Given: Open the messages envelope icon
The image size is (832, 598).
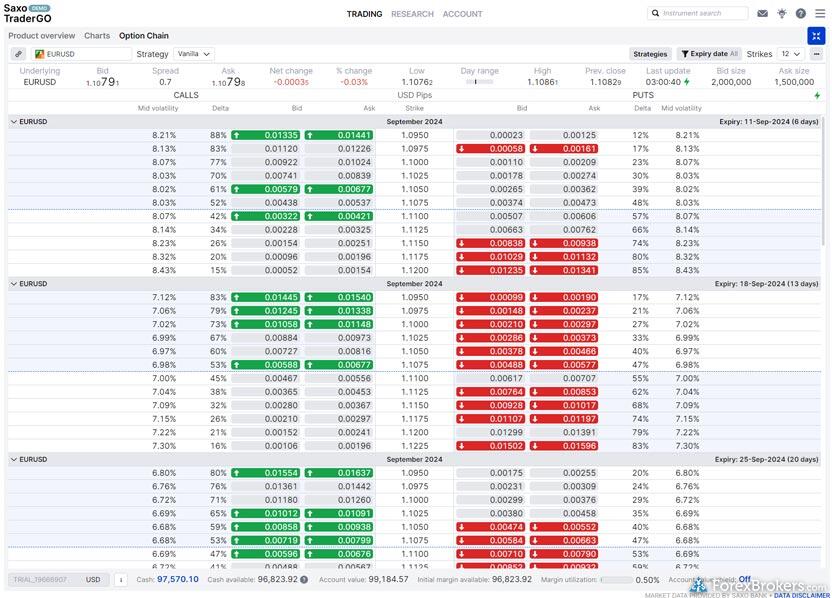Looking at the screenshot, I should point(763,14).
